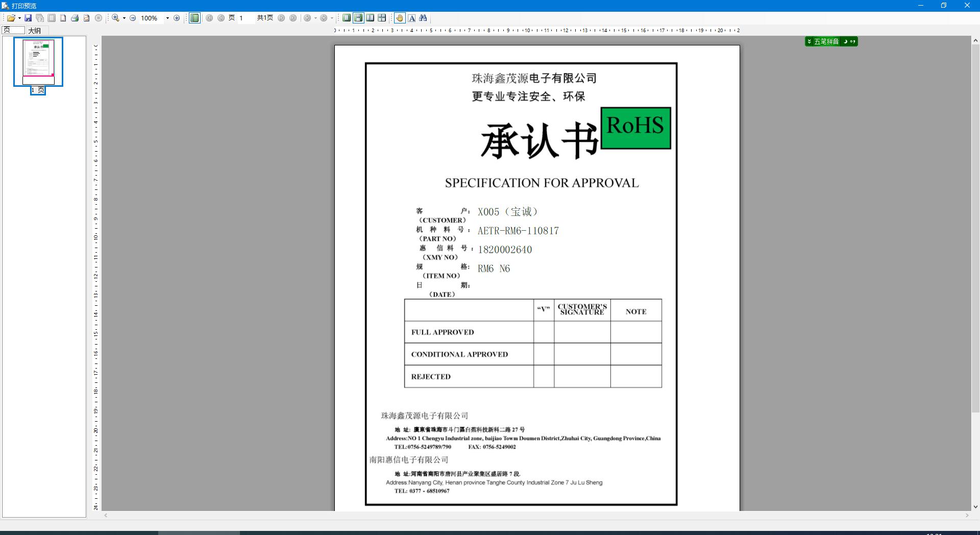Click the 100% zoom value field
This screenshot has height=535, width=980.
point(151,18)
